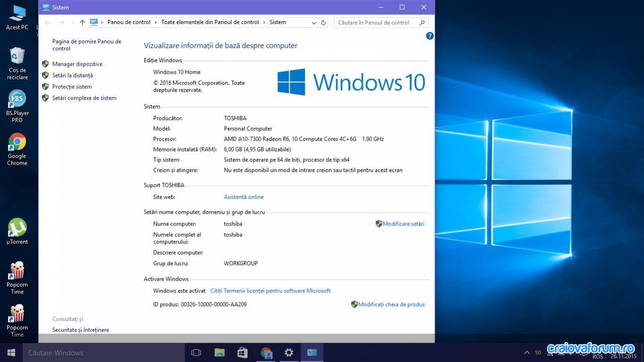Open Task View in the taskbar

click(x=196, y=353)
